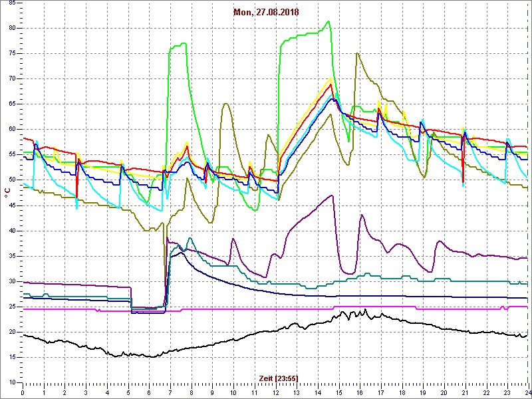Select the 85 value on the temperature axis

click(11, 3)
